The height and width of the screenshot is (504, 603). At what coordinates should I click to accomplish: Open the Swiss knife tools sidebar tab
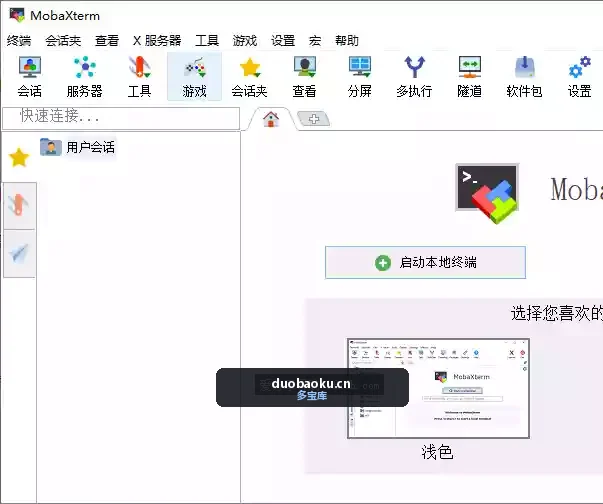pyautogui.click(x=19, y=206)
